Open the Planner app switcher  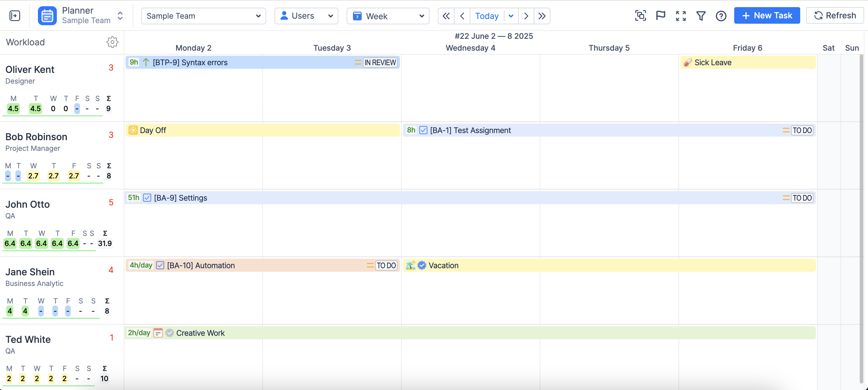(x=81, y=16)
